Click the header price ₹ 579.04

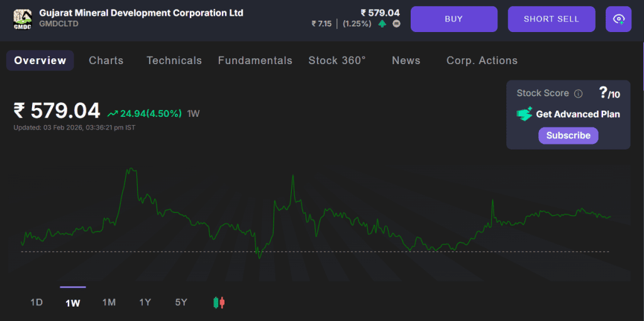pos(380,13)
